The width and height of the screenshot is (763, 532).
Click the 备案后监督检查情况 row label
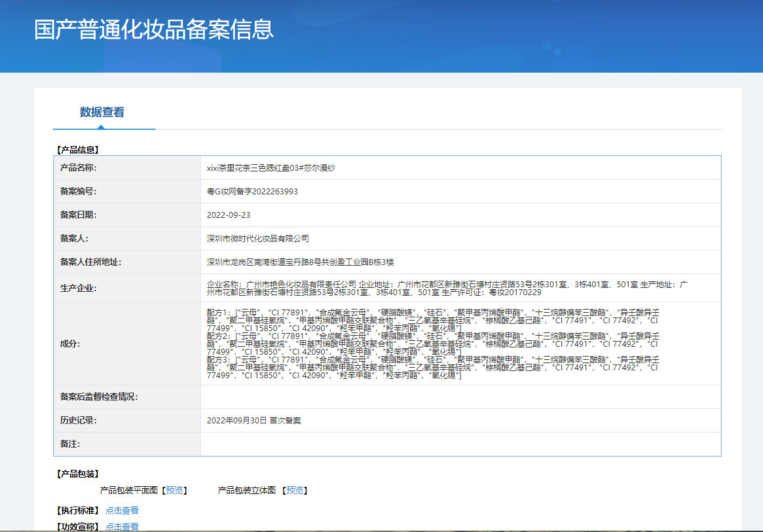[x=99, y=397]
